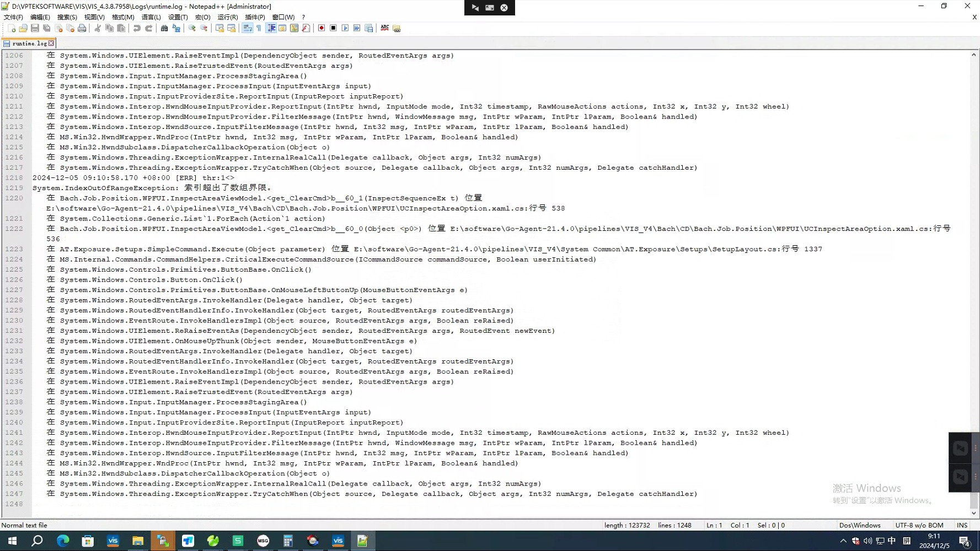Screen dimensions: 980x551
Task: Open the Calculator taskbar icon
Action: tap(288, 541)
